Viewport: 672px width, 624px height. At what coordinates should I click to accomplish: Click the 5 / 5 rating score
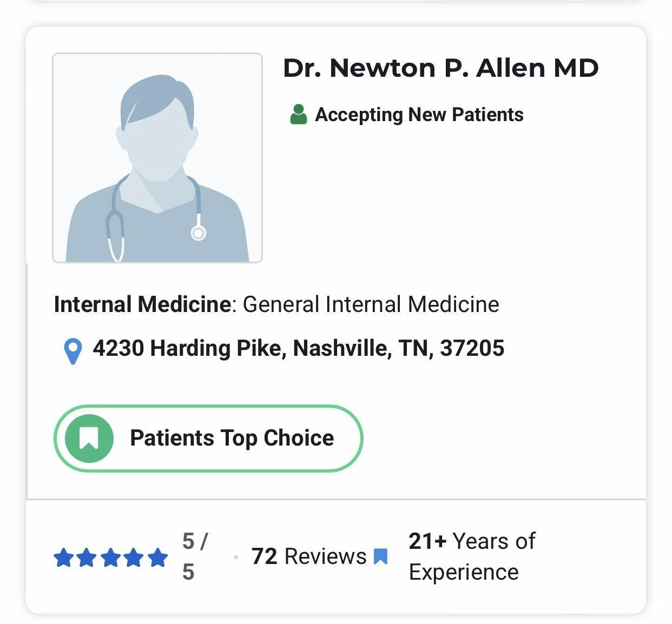[194, 556]
